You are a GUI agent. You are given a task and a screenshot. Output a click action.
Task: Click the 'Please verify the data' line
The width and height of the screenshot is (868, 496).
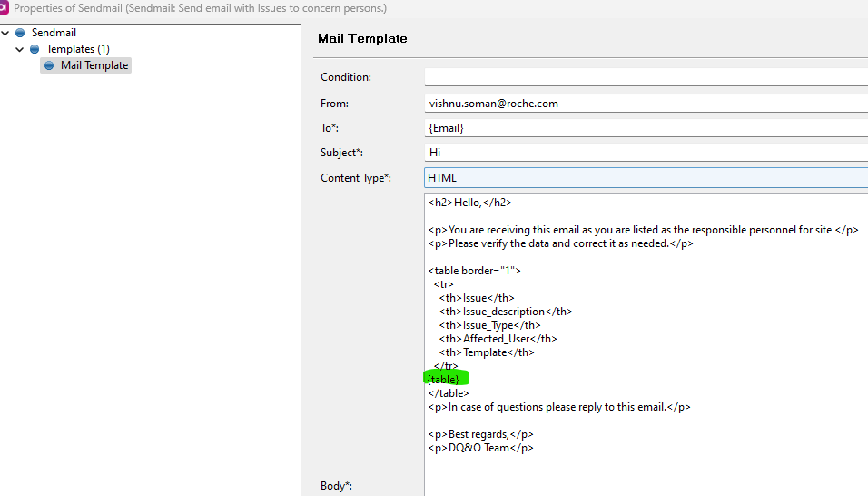point(560,243)
